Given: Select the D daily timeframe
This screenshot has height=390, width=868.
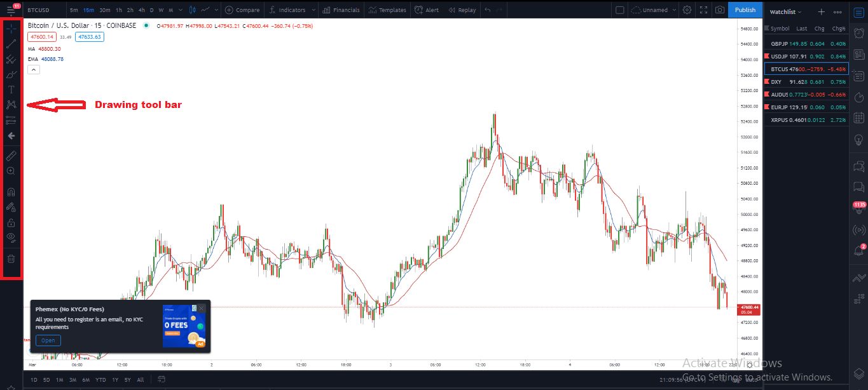Looking at the screenshot, I should tap(151, 10).
